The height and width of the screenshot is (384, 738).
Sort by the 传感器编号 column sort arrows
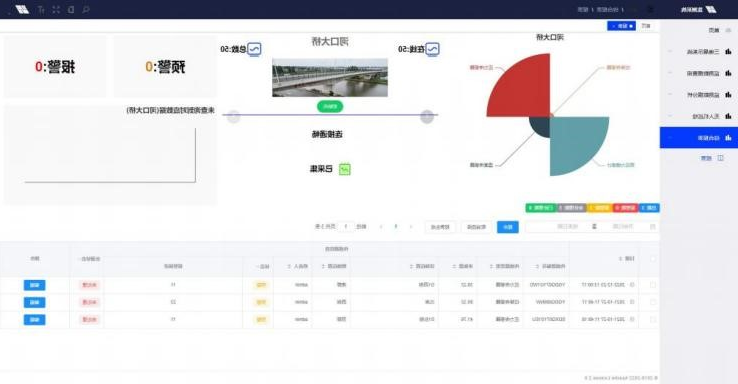pos(538,266)
